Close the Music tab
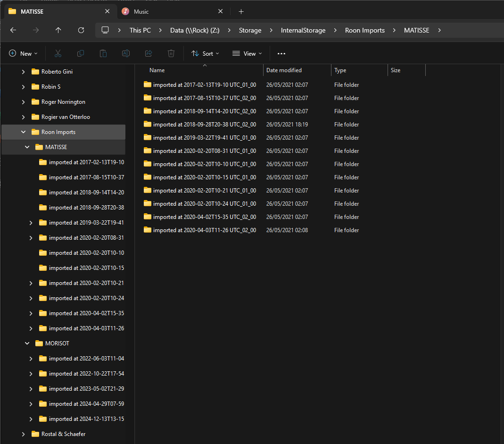Image resolution: width=504 pixels, height=444 pixels. coord(221,12)
